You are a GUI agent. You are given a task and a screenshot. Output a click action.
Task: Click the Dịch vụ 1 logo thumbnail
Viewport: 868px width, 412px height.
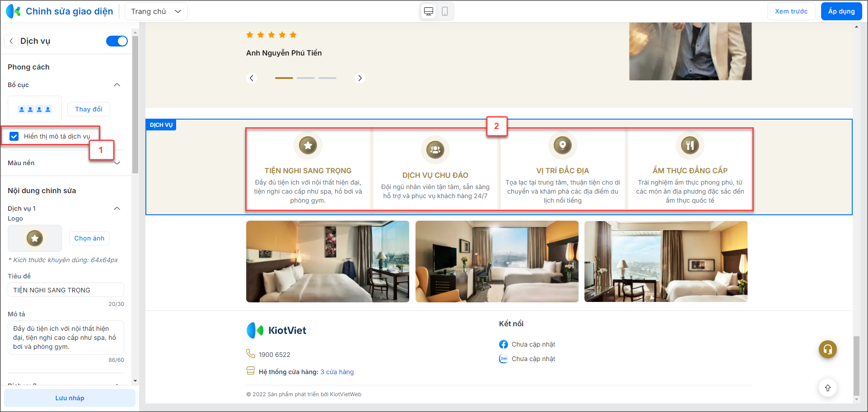click(35, 238)
